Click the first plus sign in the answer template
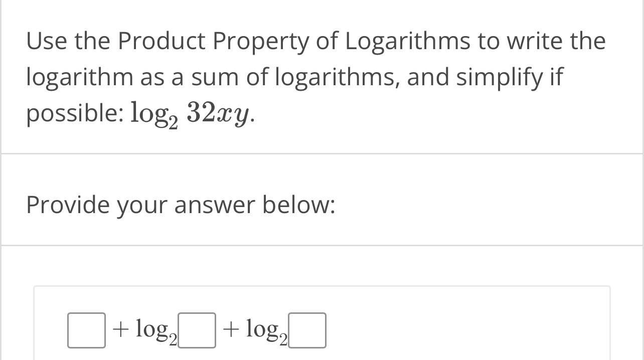644x360 pixels. (x=120, y=330)
